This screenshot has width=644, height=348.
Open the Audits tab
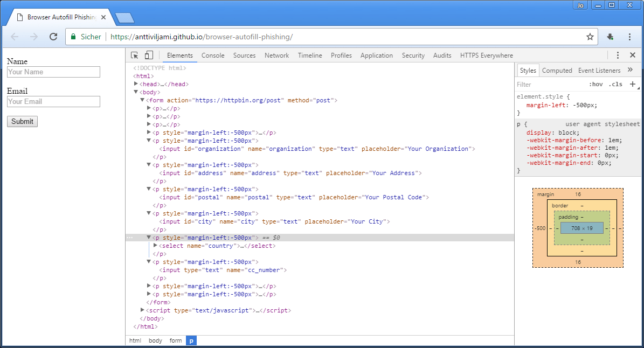coord(442,55)
